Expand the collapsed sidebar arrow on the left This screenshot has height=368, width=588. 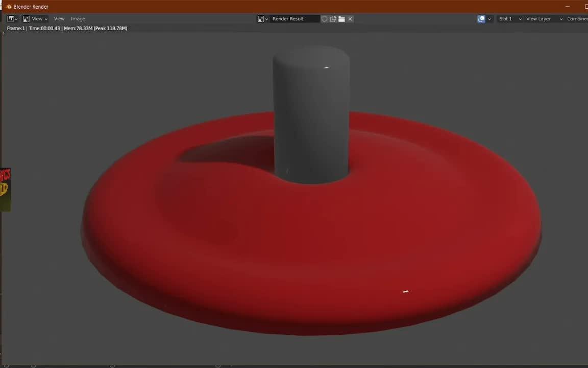(3, 33)
